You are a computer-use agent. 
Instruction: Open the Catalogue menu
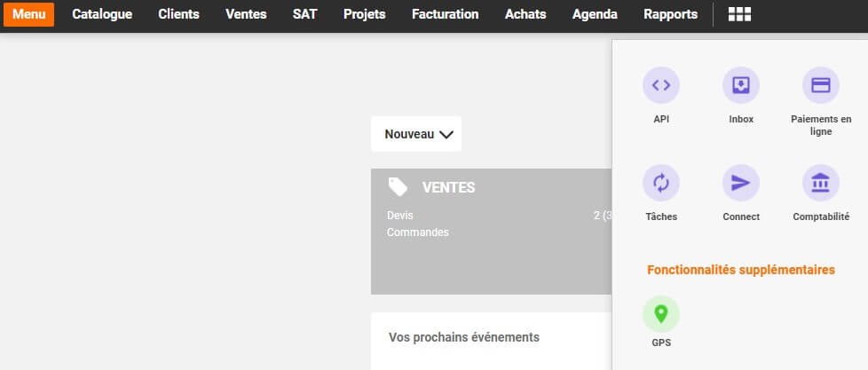coord(102,14)
